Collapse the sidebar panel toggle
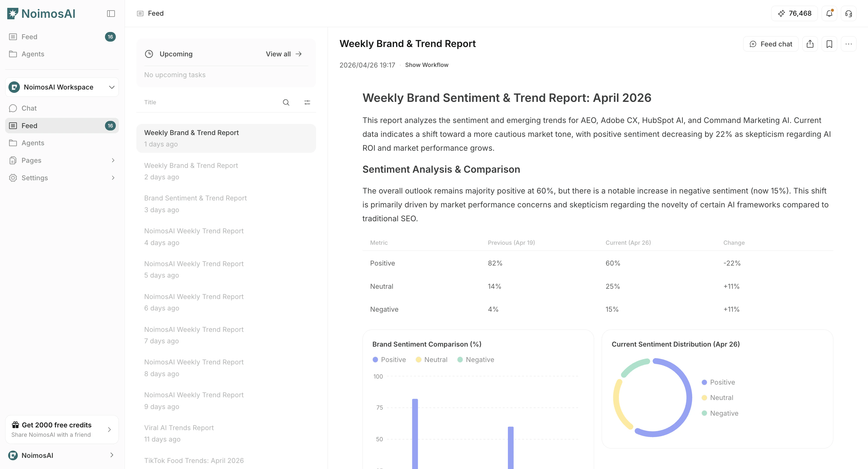 111,14
